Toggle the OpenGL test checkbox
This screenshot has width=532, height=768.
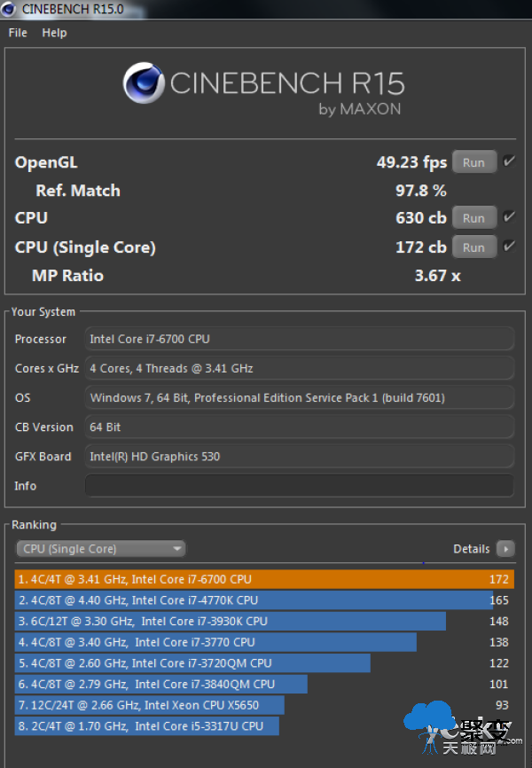click(x=509, y=162)
